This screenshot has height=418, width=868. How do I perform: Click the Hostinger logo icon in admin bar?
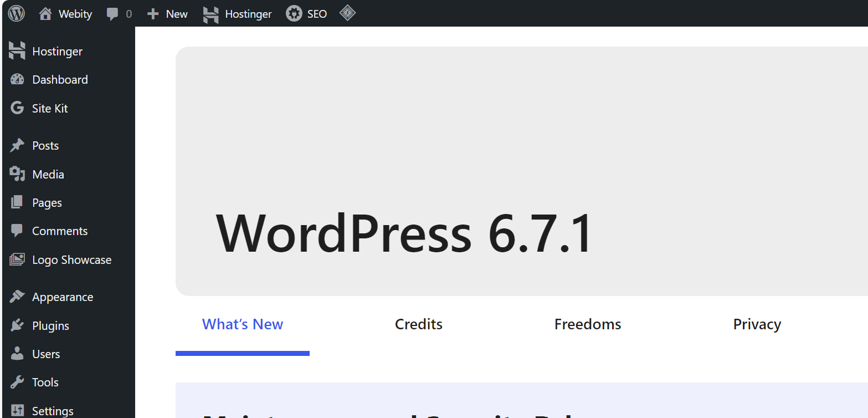tap(211, 14)
